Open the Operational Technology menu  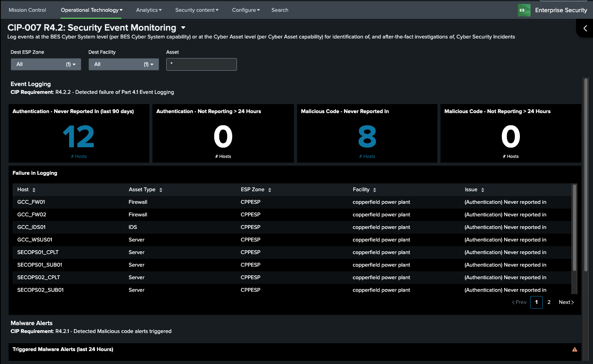coord(92,10)
